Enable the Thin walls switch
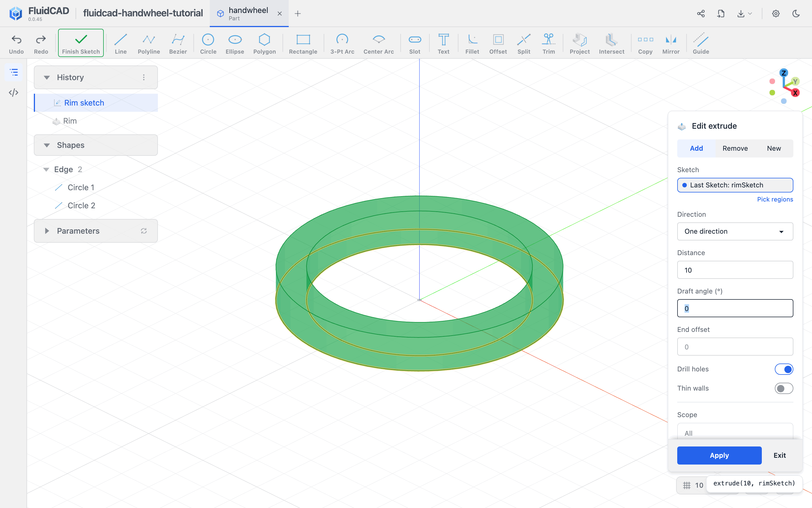This screenshot has width=812, height=508. [x=784, y=388]
